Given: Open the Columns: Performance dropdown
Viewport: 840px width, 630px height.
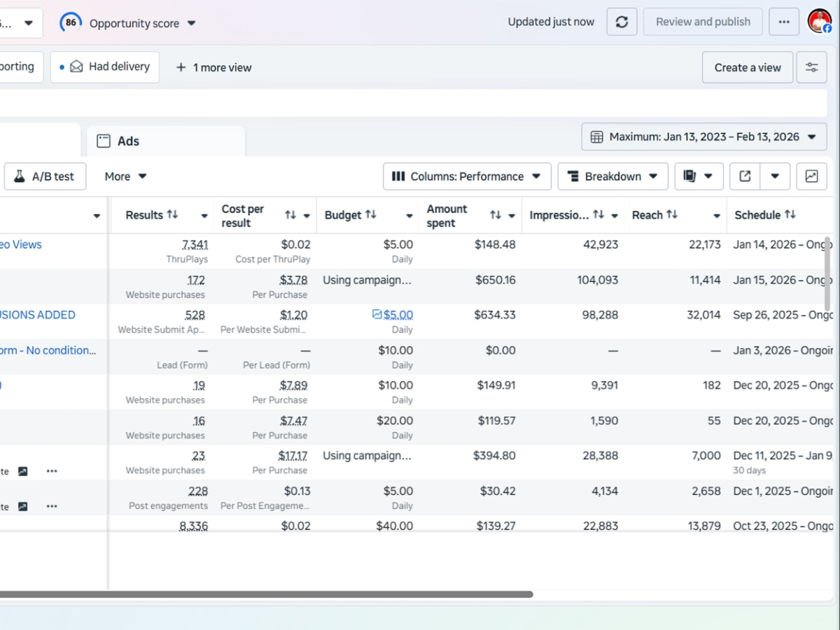Looking at the screenshot, I should 466,176.
